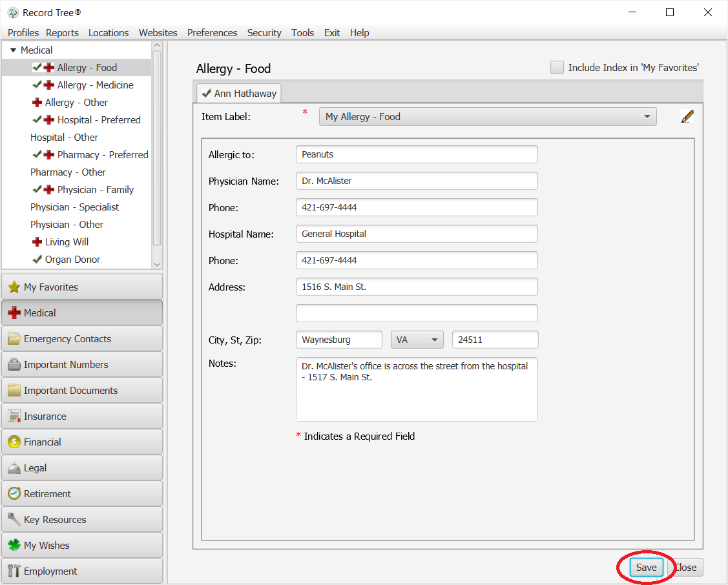
Task: Switch to the Ann Hathaway tab
Action: point(238,92)
